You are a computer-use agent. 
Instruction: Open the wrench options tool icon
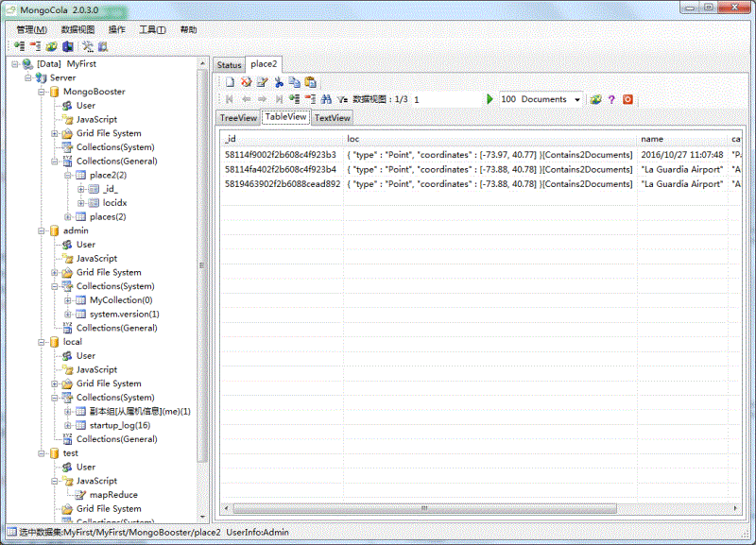pyautogui.click(x=87, y=46)
